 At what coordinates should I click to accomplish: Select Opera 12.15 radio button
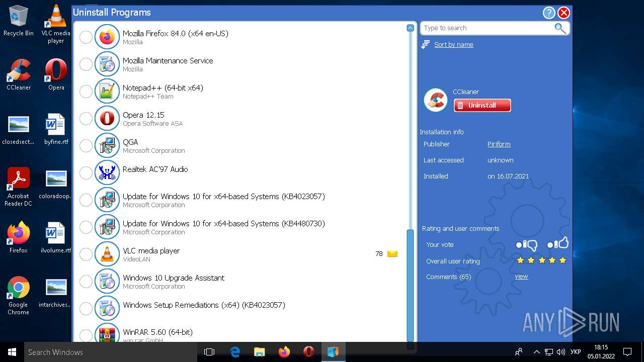pyautogui.click(x=86, y=119)
